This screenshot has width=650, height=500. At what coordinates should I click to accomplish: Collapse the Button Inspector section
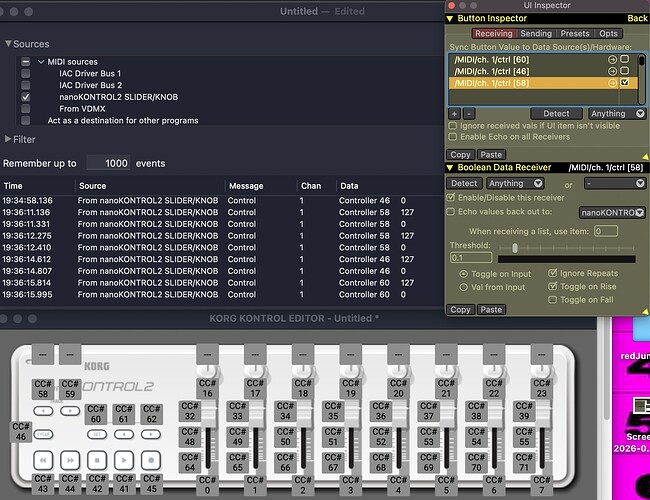point(450,19)
